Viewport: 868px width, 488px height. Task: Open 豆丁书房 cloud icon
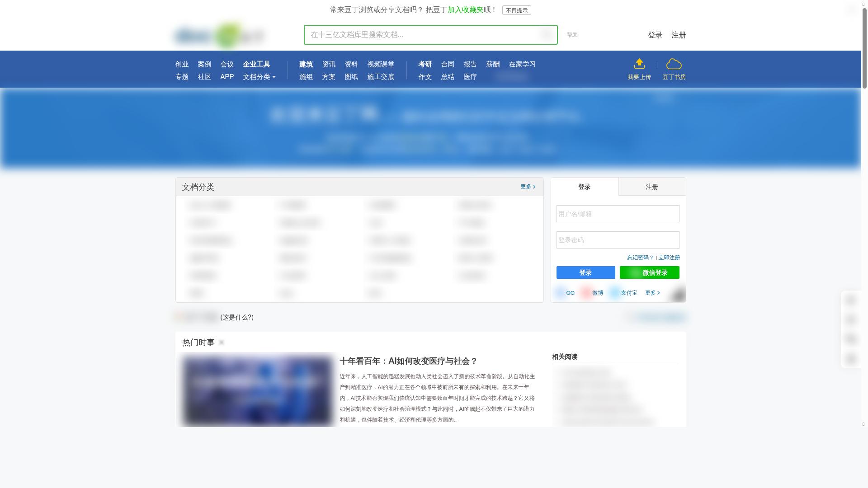674,64
